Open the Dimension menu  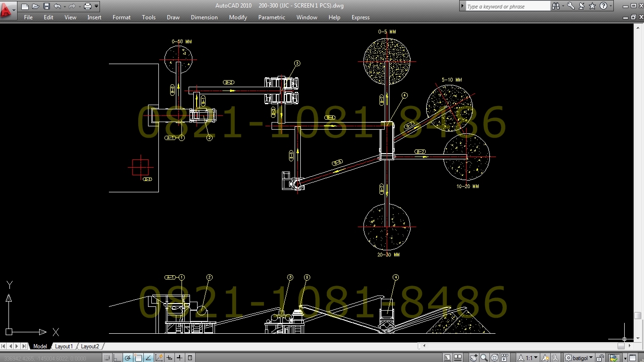click(204, 17)
